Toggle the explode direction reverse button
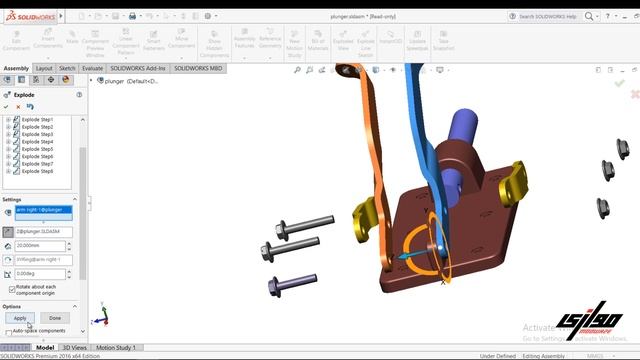The height and width of the screenshot is (360, 640). pos(8,232)
